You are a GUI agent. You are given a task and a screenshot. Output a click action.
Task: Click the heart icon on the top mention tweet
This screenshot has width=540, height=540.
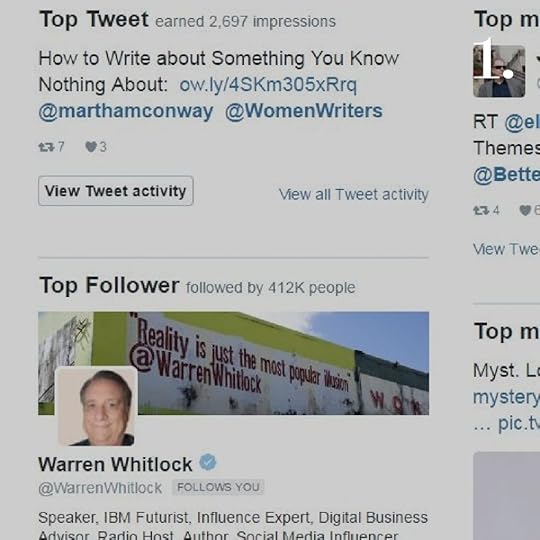click(525, 210)
